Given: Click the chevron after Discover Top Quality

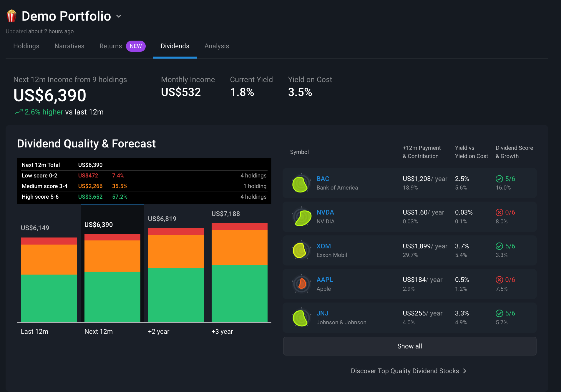Looking at the screenshot, I should pyautogui.click(x=465, y=371).
